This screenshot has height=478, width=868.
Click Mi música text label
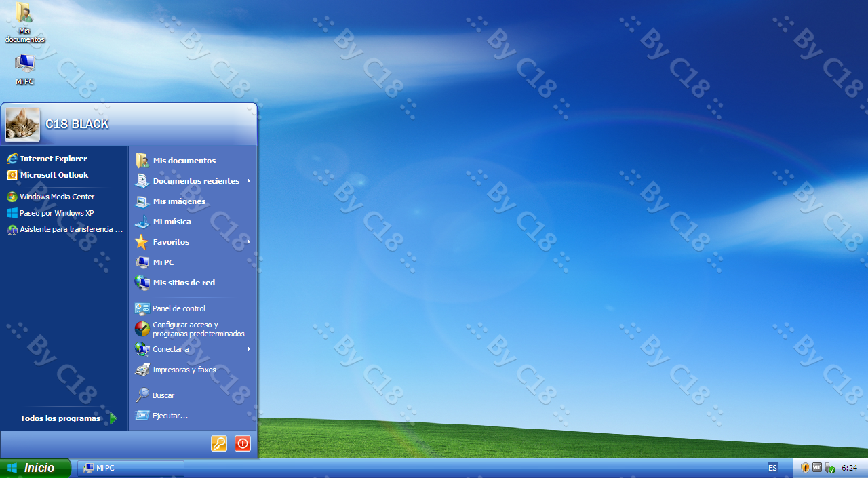(x=172, y=222)
